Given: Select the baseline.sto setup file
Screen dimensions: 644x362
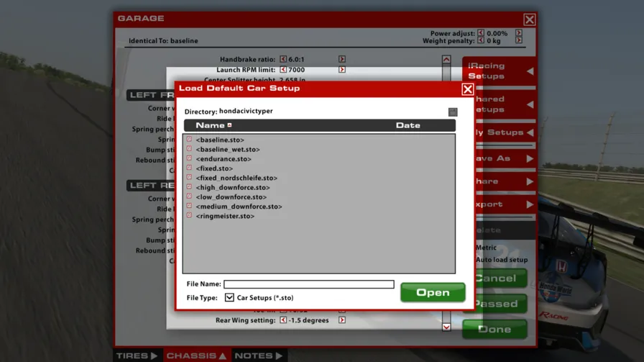Looking at the screenshot, I should point(220,140).
